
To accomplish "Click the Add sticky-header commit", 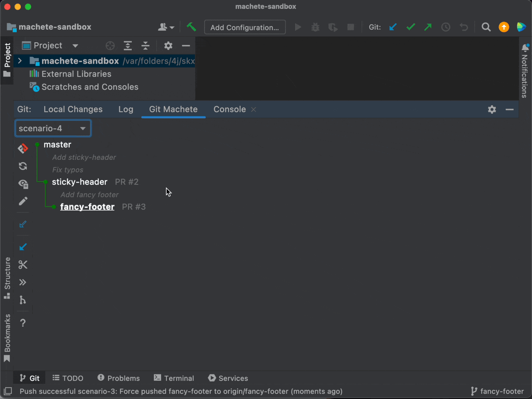I will [x=84, y=157].
